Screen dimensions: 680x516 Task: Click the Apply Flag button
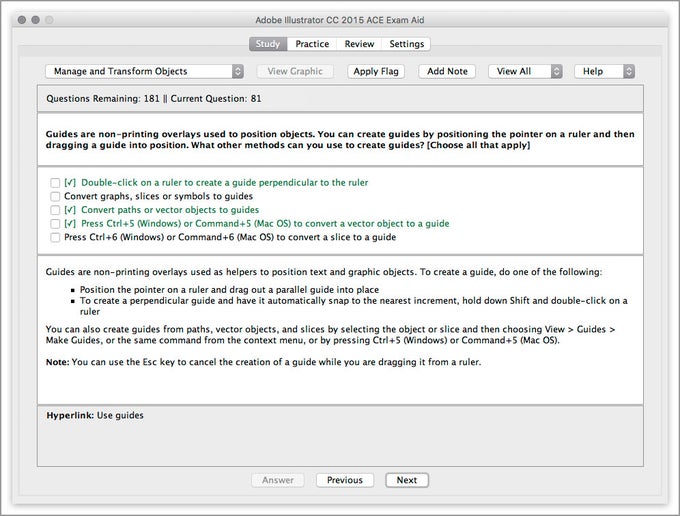(x=376, y=71)
